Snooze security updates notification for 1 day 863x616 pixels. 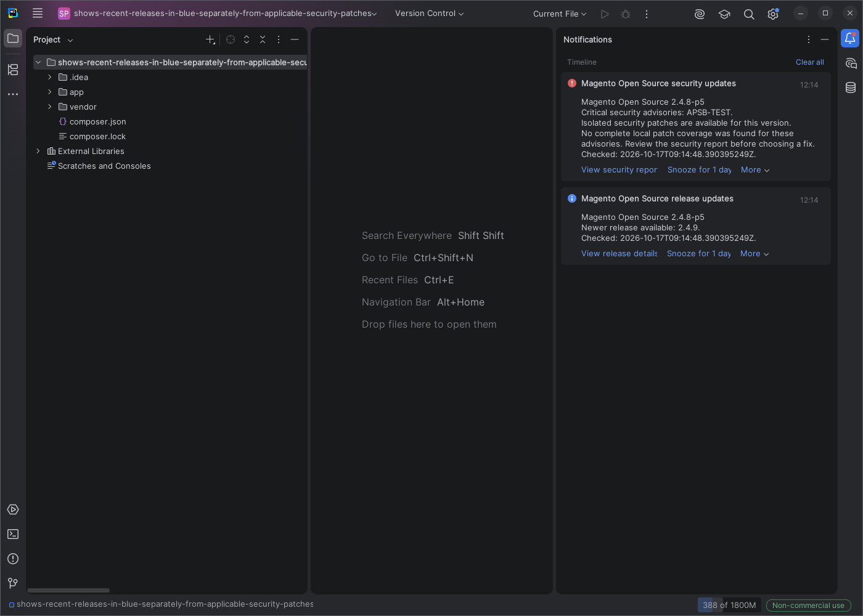click(699, 170)
